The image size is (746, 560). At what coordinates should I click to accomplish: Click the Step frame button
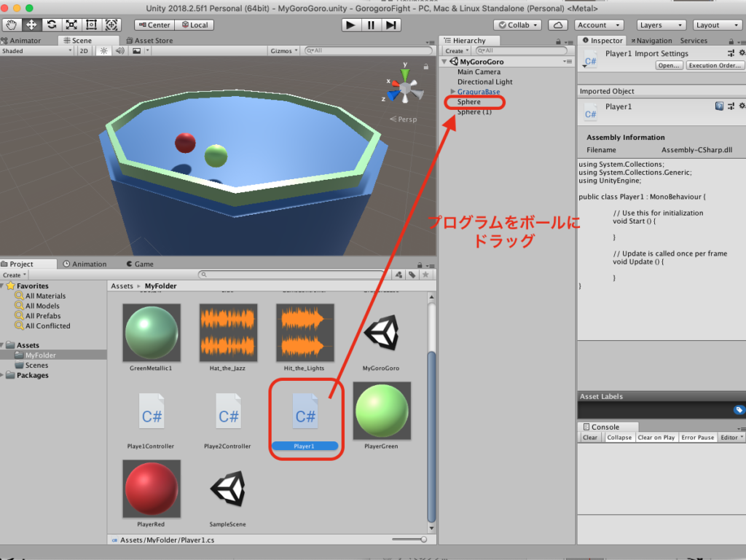[391, 25]
